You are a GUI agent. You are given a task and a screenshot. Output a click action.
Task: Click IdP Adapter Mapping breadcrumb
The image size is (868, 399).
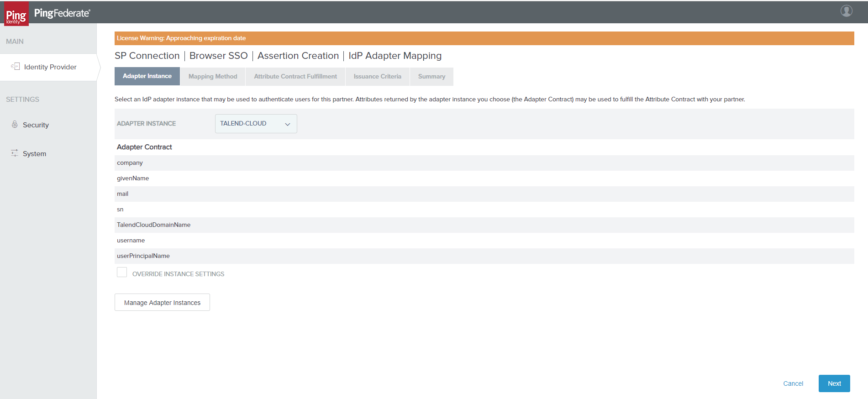(395, 56)
